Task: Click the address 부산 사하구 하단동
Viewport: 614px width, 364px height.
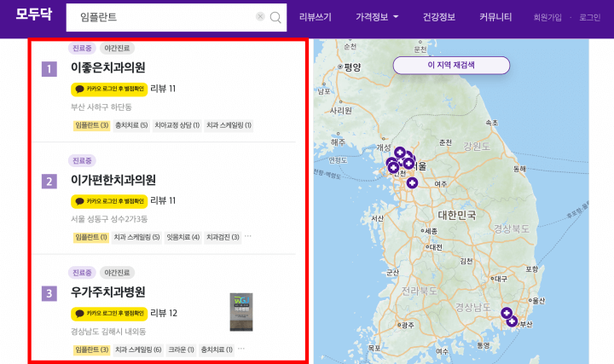Action: click(x=101, y=107)
